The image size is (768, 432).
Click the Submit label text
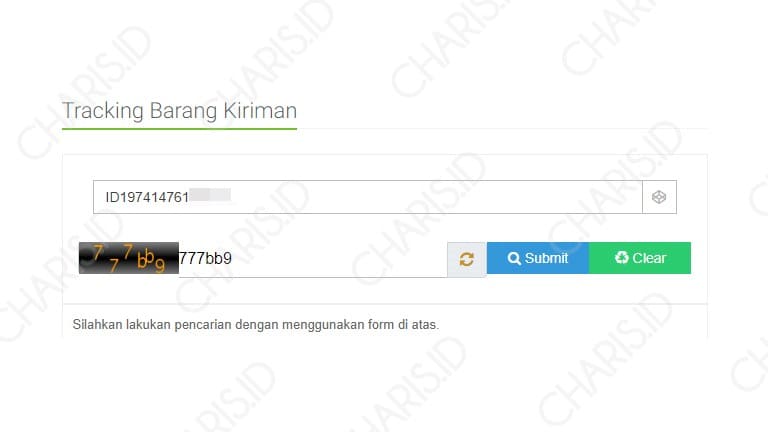point(546,258)
